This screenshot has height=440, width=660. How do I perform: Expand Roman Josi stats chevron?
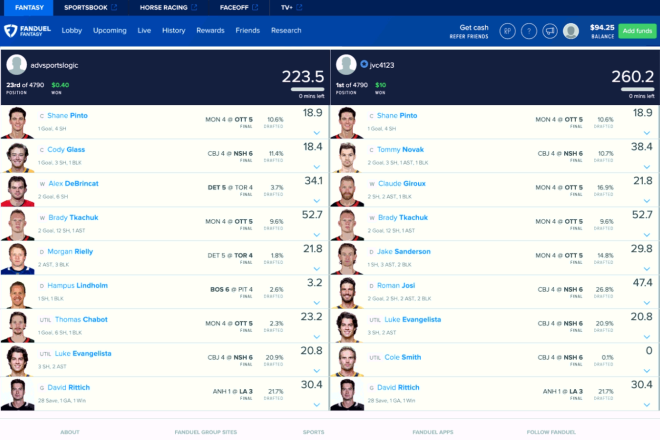tap(647, 303)
